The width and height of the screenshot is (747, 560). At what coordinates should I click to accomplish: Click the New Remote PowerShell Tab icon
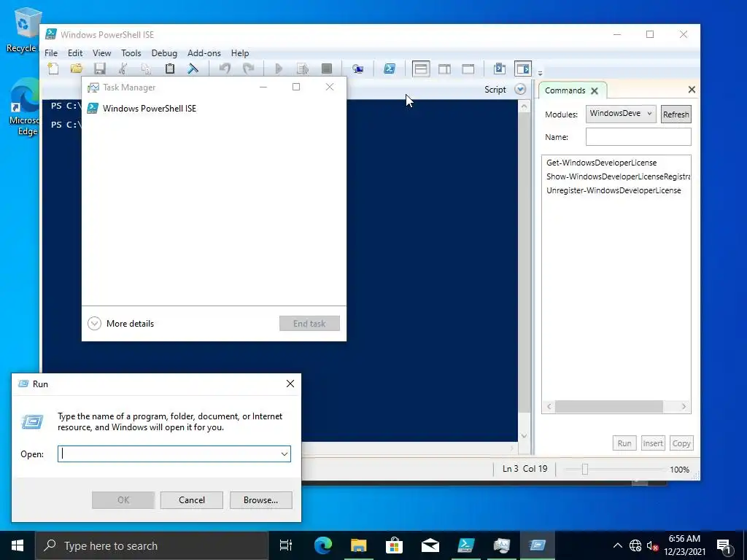coord(357,69)
